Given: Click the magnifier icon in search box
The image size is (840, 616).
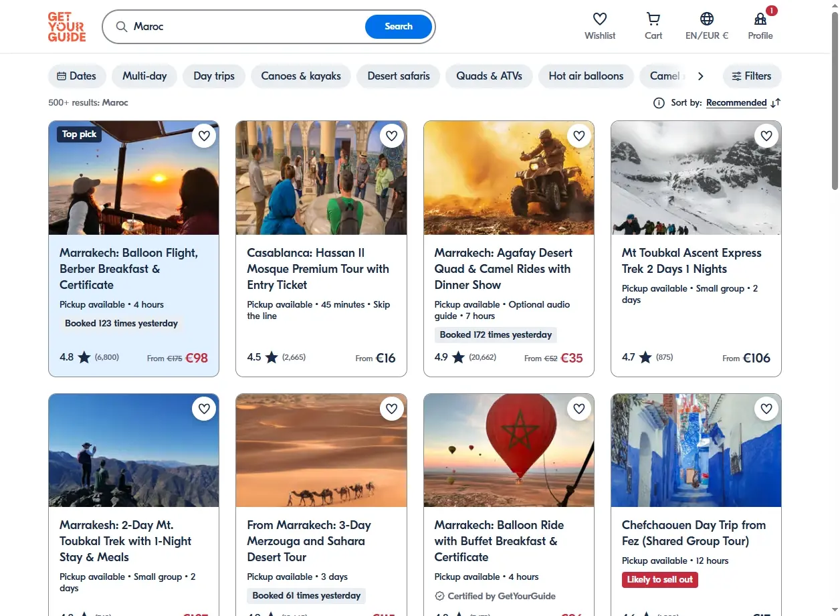Looking at the screenshot, I should pos(122,27).
